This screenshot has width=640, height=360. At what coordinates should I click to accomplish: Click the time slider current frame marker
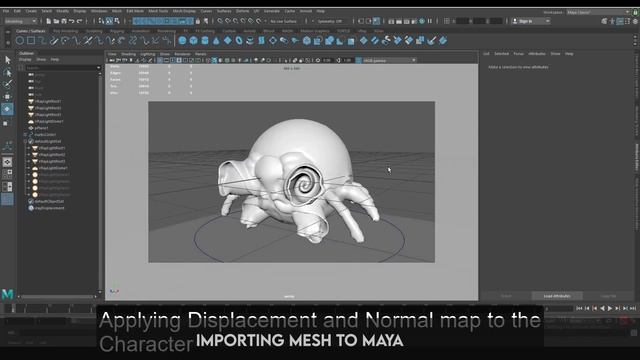pos(13,309)
